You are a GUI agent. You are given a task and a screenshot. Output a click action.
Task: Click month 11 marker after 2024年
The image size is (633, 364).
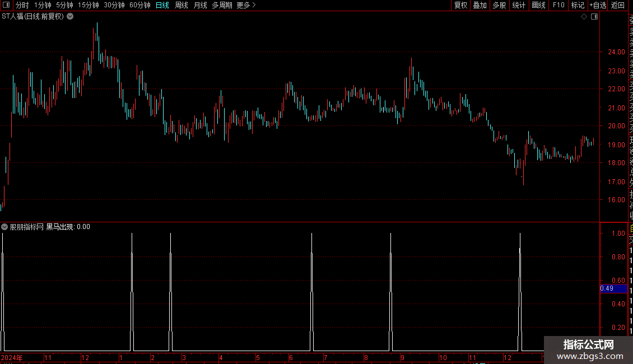click(x=48, y=357)
